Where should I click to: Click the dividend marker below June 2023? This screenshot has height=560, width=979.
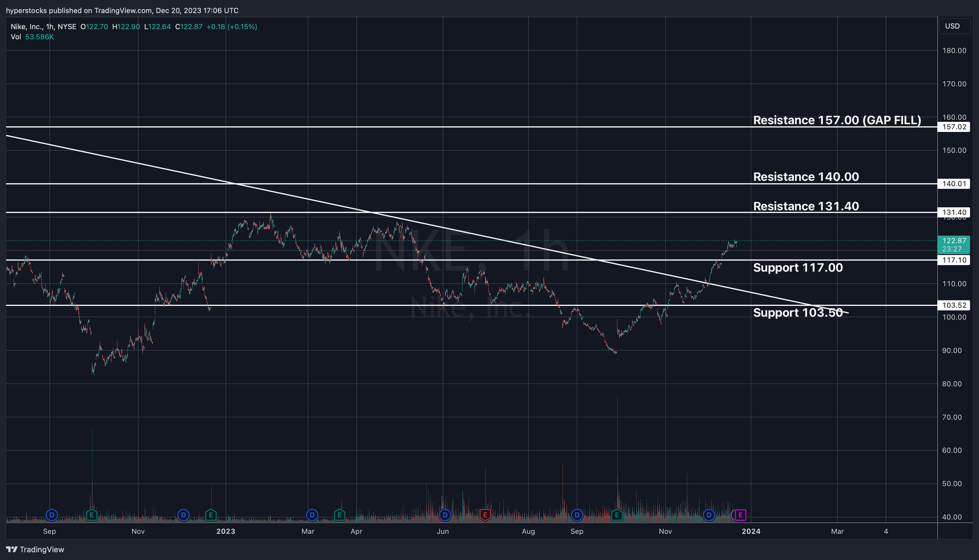pyautogui.click(x=445, y=515)
